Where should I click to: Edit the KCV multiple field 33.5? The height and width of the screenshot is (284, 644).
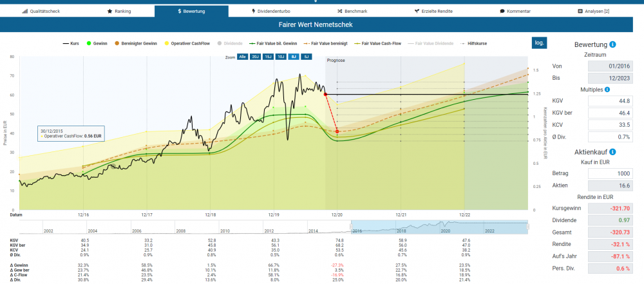click(611, 125)
